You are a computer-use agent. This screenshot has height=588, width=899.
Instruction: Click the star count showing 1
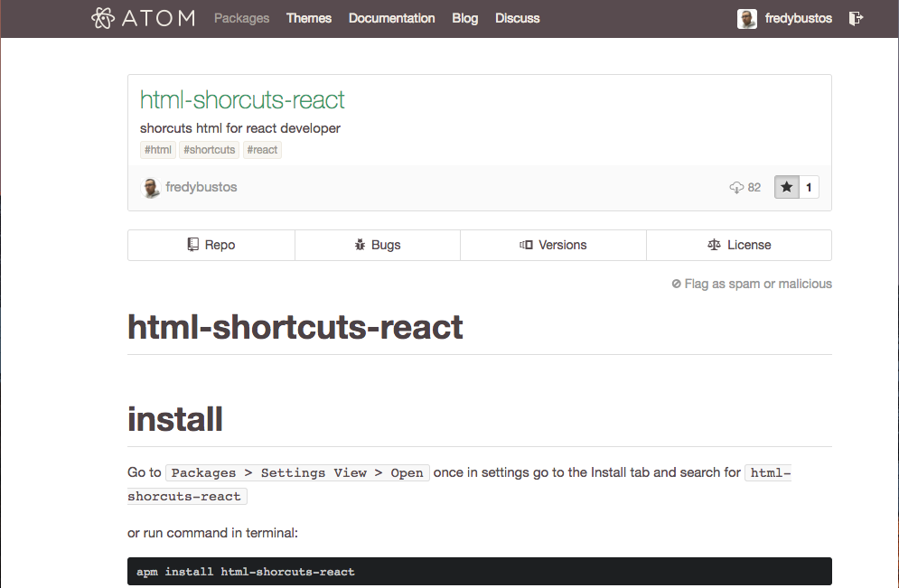(x=809, y=187)
